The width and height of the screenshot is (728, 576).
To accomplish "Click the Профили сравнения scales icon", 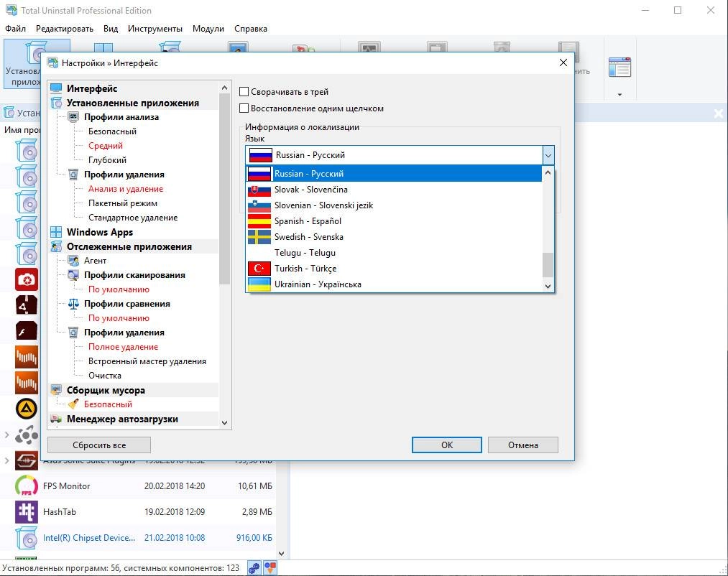I will point(73,304).
